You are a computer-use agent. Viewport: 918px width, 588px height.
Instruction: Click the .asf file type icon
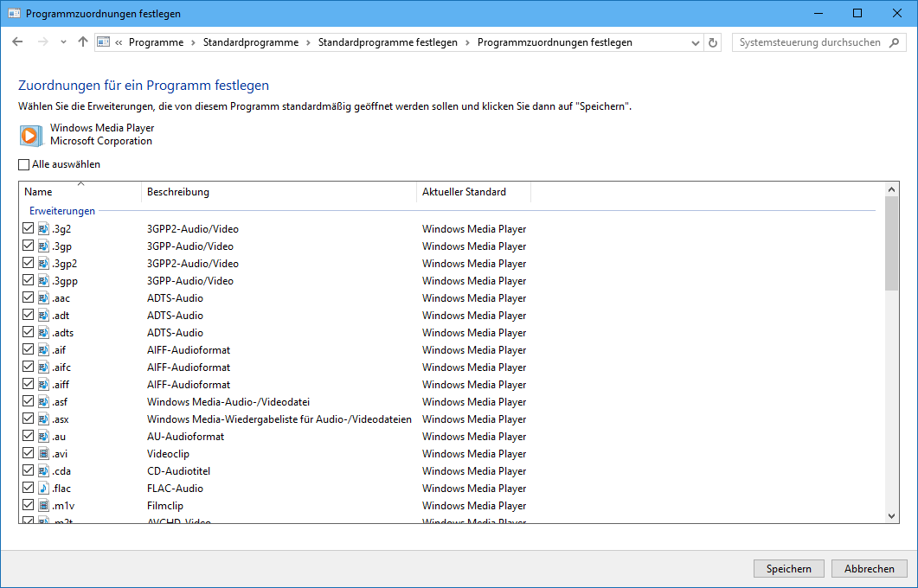click(43, 402)
